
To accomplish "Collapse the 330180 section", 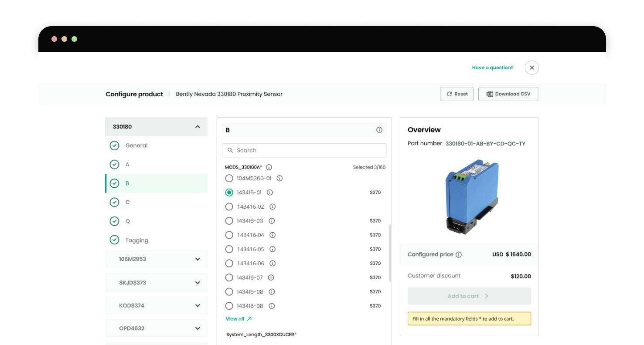I will coord(198,127).
